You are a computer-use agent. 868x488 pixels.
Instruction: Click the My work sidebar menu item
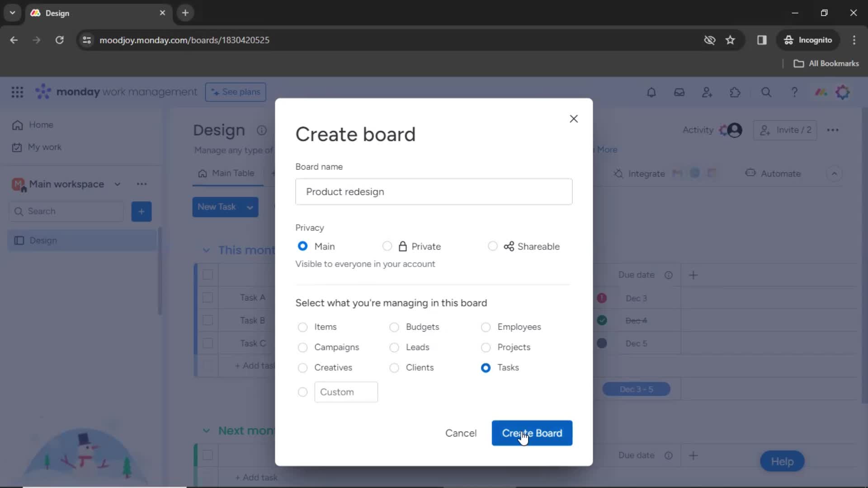(45, 147)
